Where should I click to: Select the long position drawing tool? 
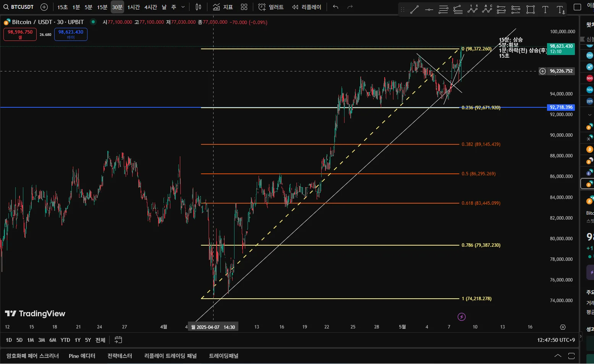tap(502, 10)
